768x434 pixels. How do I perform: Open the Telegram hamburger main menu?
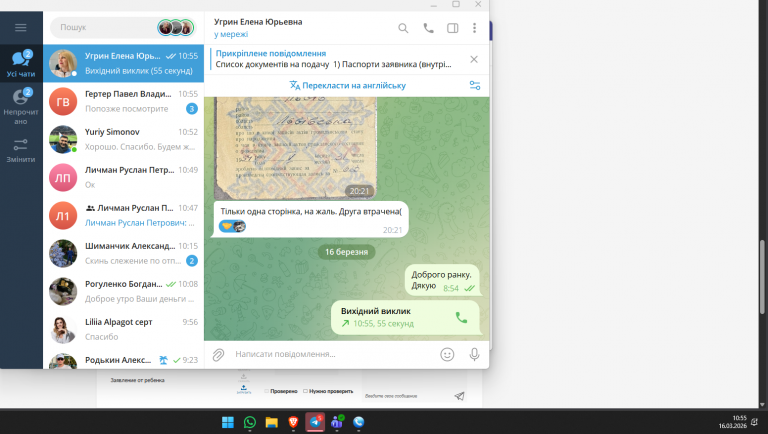coord(21,27)
